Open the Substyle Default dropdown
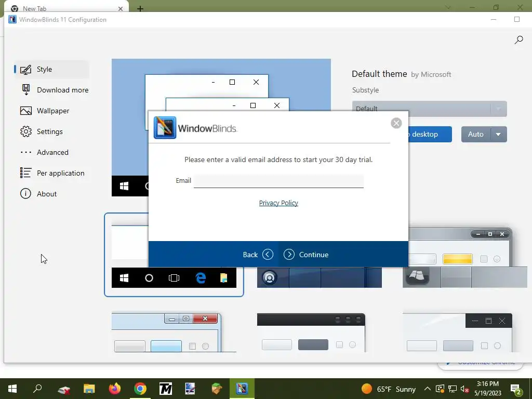Screen dimensions: 532x399 [430, 109]
